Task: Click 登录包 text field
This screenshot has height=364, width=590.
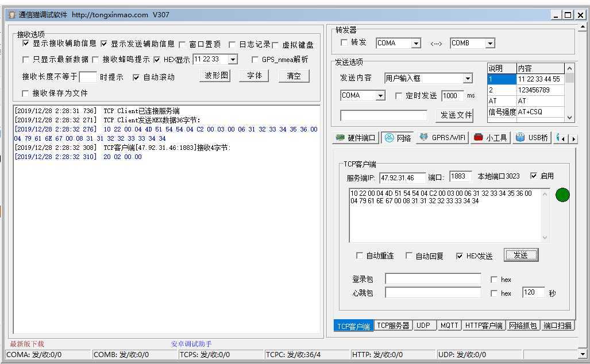Action: click(x=433, y=279)
